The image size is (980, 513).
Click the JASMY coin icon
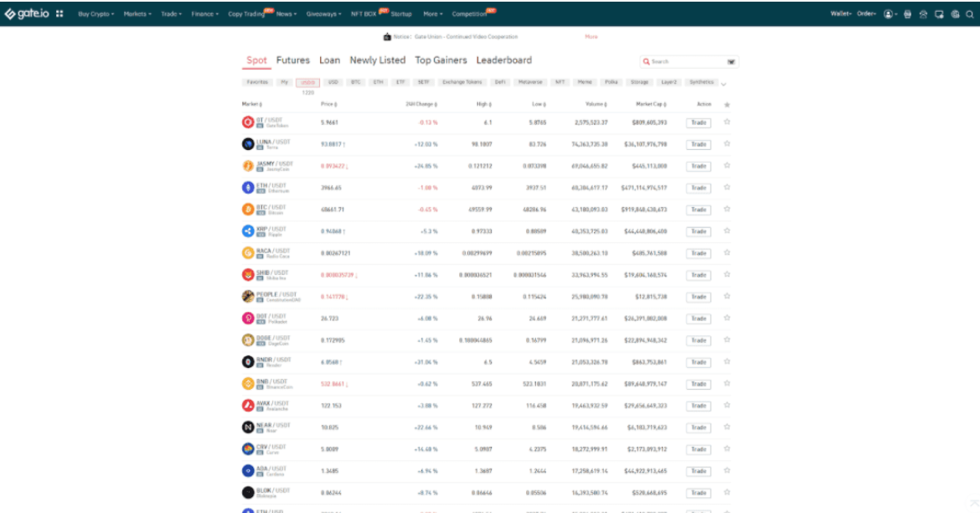point(248,166)
